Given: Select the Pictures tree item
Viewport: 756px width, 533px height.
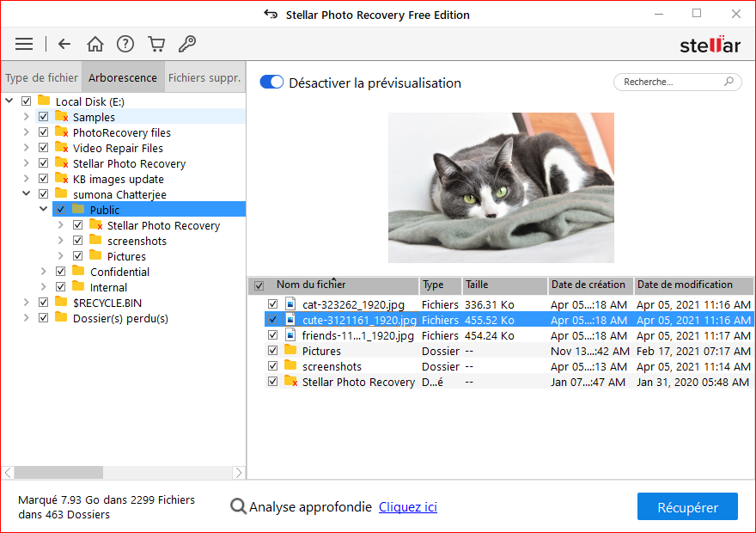Looking at the screenshot, I should point(126,256).
